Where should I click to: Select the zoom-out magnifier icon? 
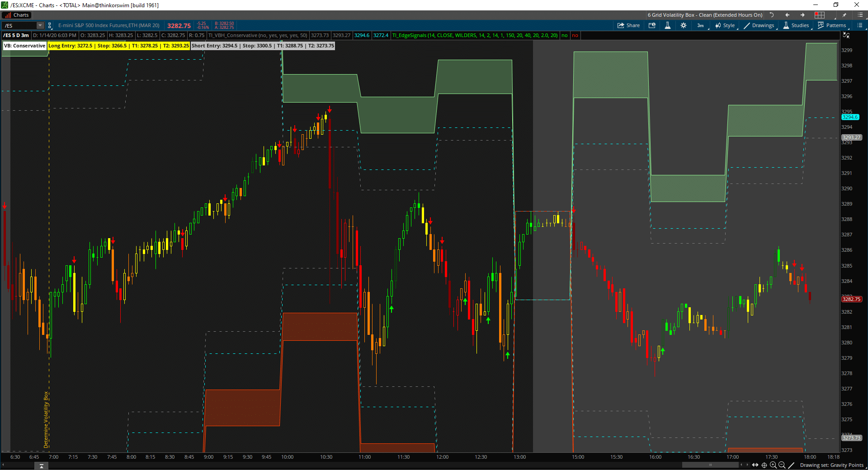coord(783,465)
